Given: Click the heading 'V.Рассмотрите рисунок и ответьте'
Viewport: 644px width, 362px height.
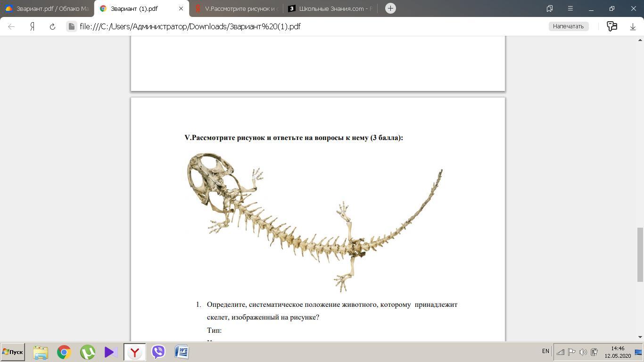Looking at the screenshot, I should coord(294,138).
